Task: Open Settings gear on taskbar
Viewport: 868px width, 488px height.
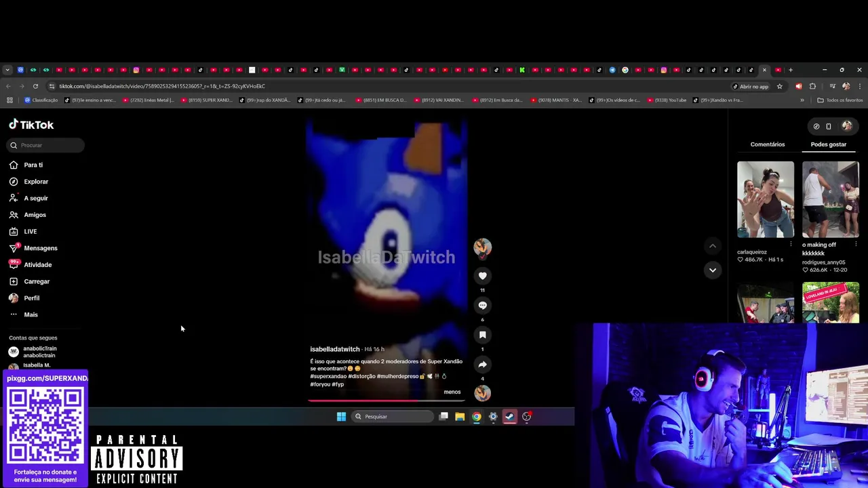Action: tap(493, 416)
